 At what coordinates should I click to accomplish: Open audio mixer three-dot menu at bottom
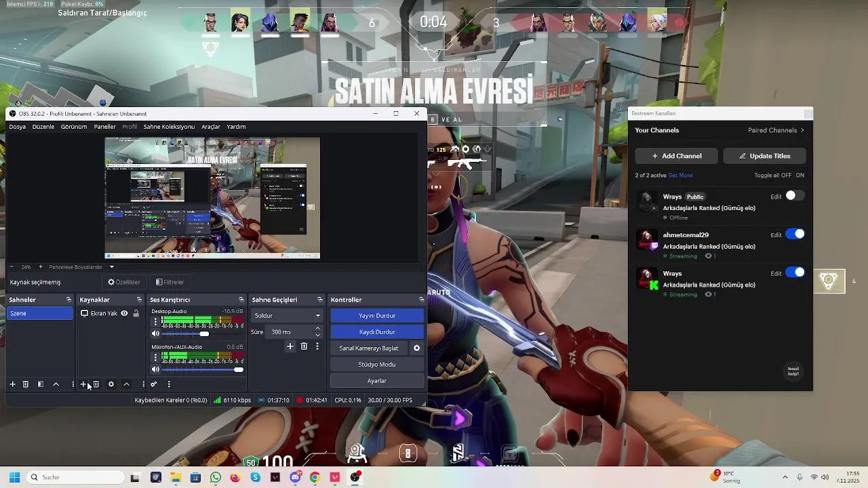pyautogui.click(x=169, y=384)
